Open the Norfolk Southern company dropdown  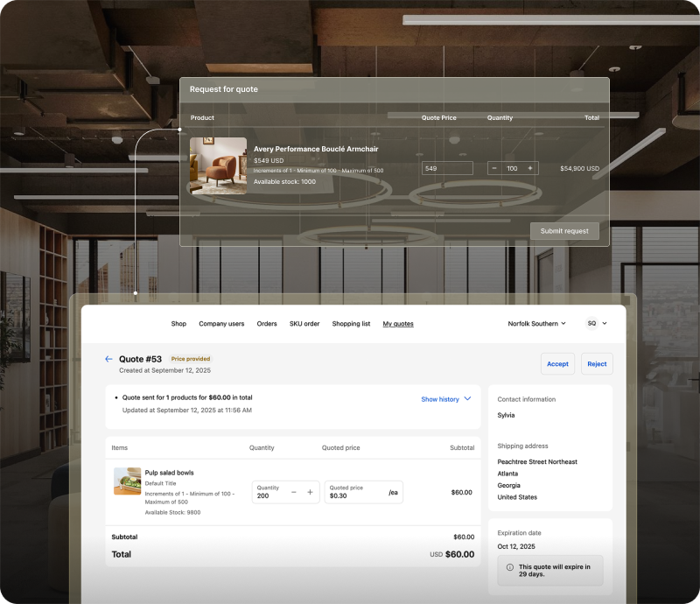coord(536,323)
